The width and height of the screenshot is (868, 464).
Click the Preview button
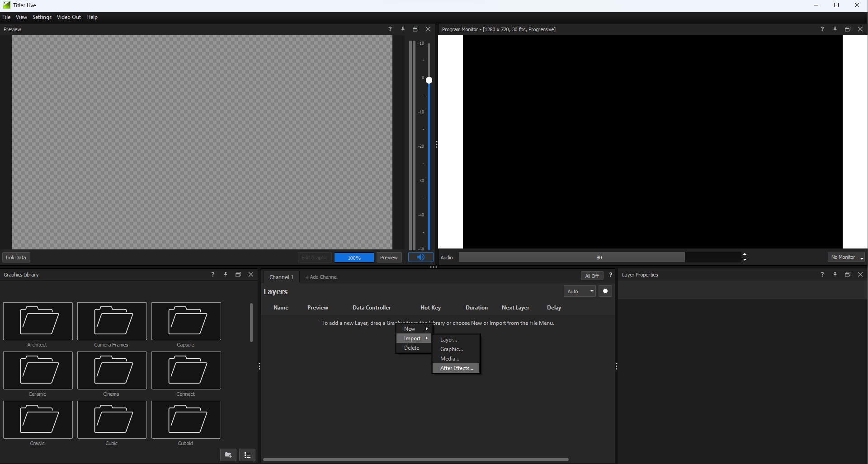[389, 258]
